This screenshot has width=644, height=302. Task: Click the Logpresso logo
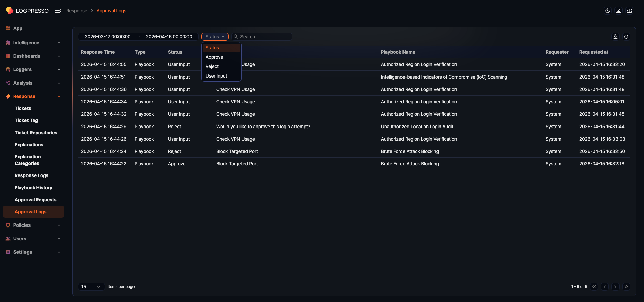[x=27, y=10]
